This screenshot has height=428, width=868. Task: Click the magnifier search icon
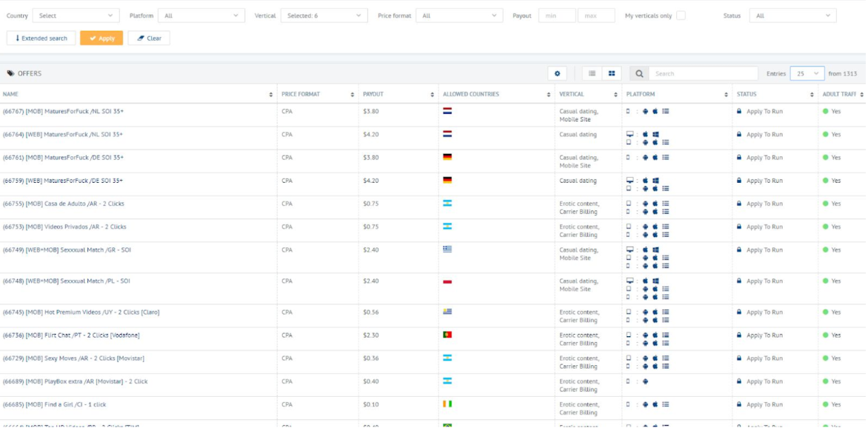[x=639, y=73]
